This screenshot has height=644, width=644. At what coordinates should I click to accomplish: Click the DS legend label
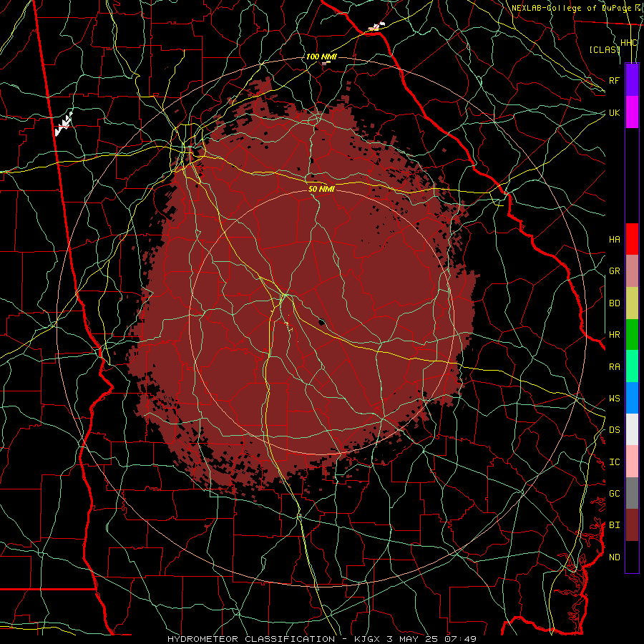(x=614, y=430)
